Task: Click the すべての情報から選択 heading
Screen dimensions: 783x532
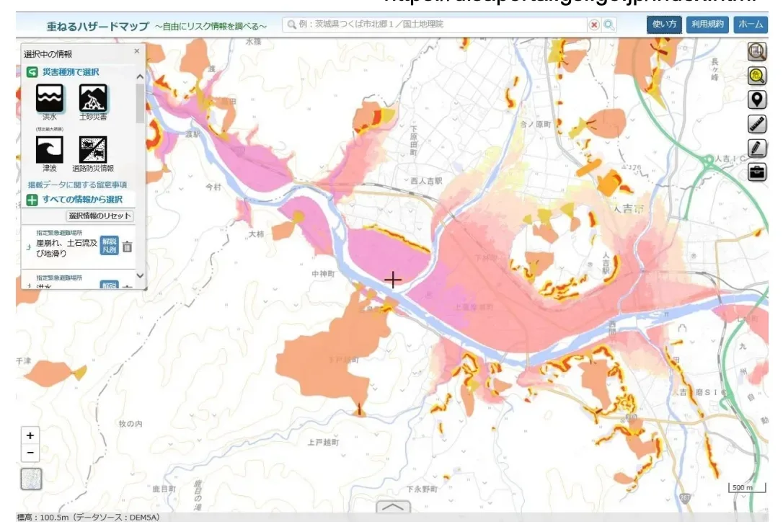Action: [x=82, y=200]
